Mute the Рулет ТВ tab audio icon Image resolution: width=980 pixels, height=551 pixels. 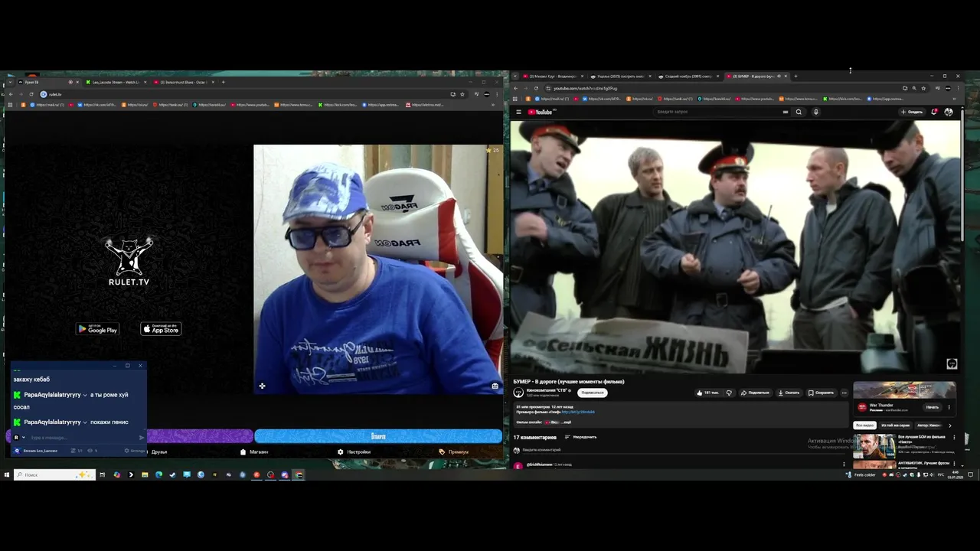click(70, 82)
